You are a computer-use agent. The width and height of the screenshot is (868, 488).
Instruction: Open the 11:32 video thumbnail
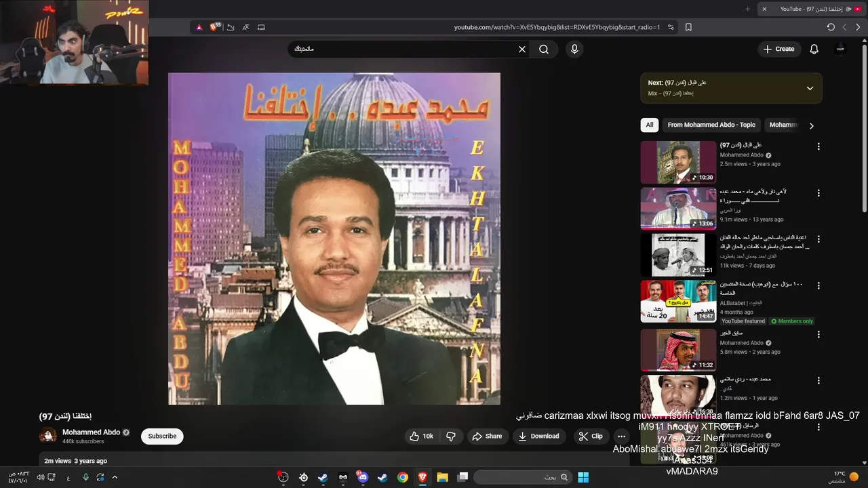678,350
